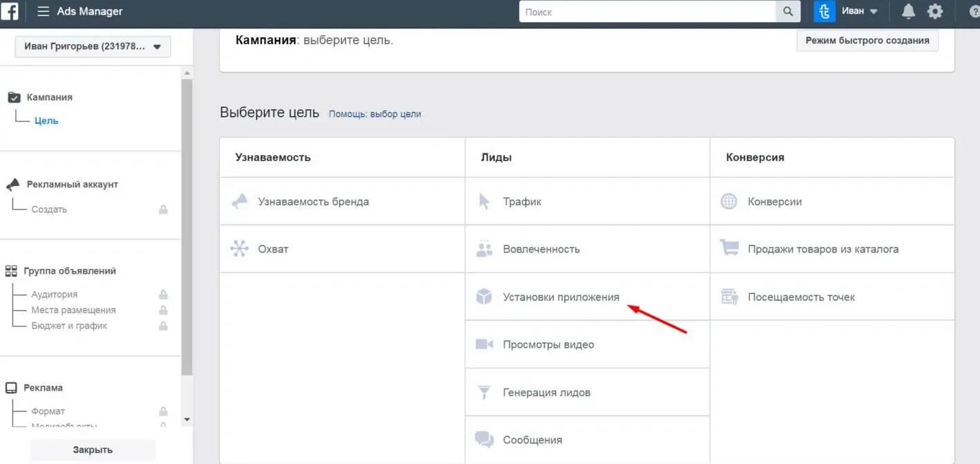Viewport: 980px width, 464px height.
Task: Click the Режим быстрого создания button
Action: coord(867,40)
